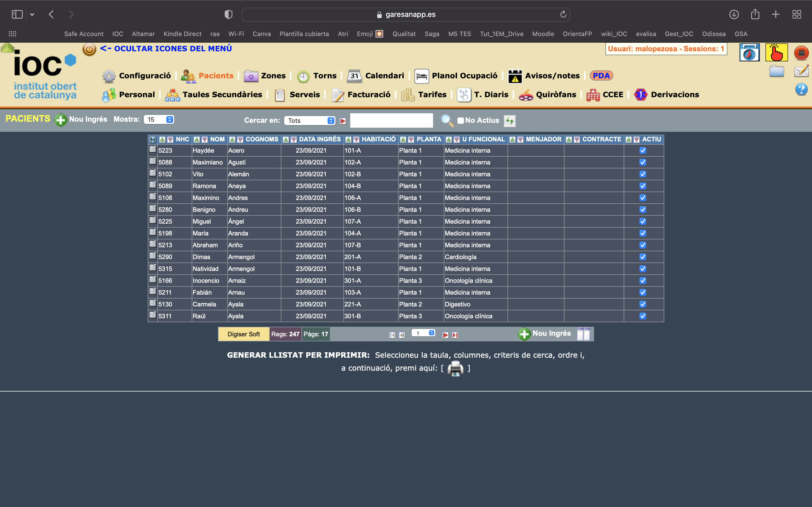Open the Mostra rows-per-page dropdown
This screenshot has width=812, height=507.
[159, 120]
